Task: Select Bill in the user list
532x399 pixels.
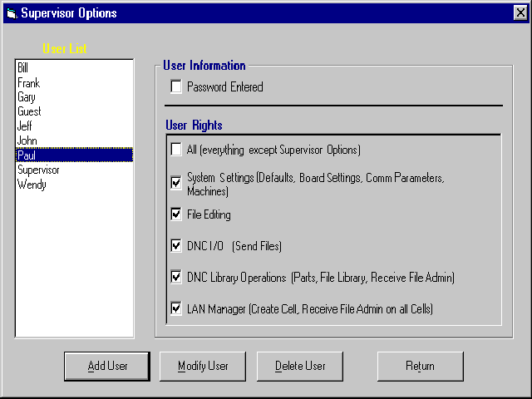Action: pos(74,68)
